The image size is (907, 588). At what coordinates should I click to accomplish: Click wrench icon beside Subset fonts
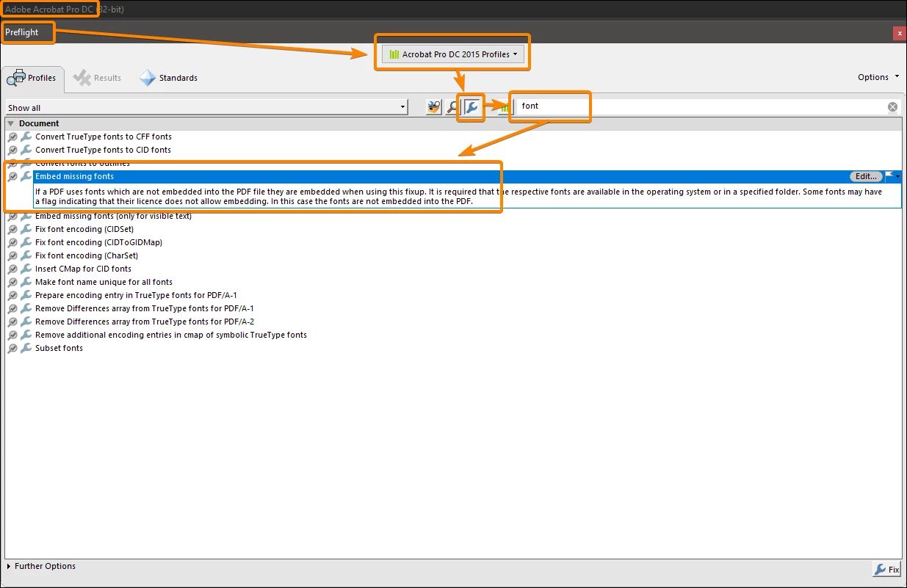[x=26, y=348]
